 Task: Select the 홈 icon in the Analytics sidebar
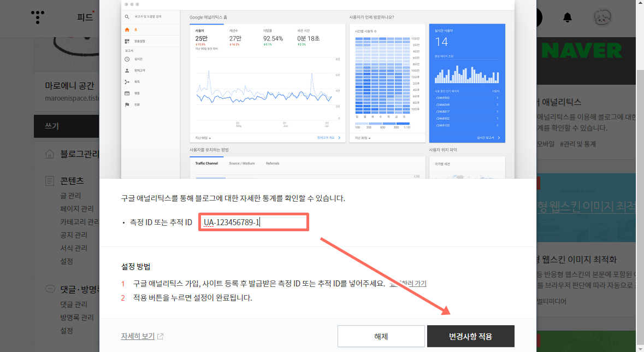pos(127,30)
